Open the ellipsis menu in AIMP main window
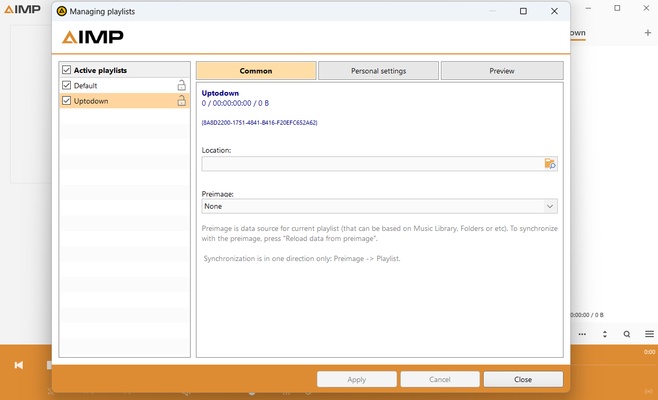 click(x=582, y=334)
